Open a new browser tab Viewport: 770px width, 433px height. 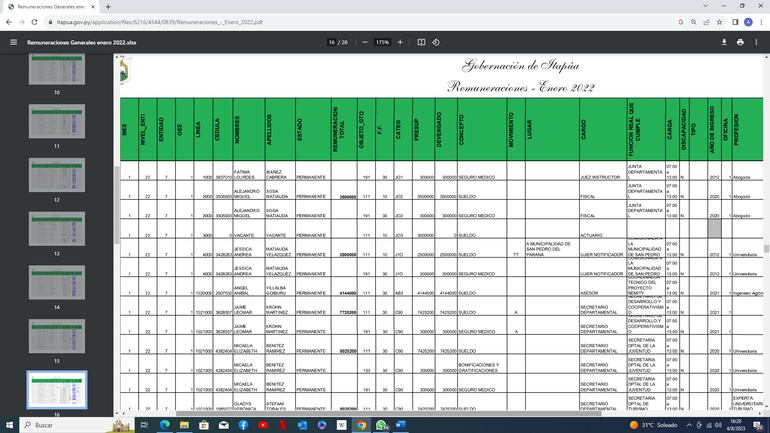pyautogui.click(x=108, y=7)
